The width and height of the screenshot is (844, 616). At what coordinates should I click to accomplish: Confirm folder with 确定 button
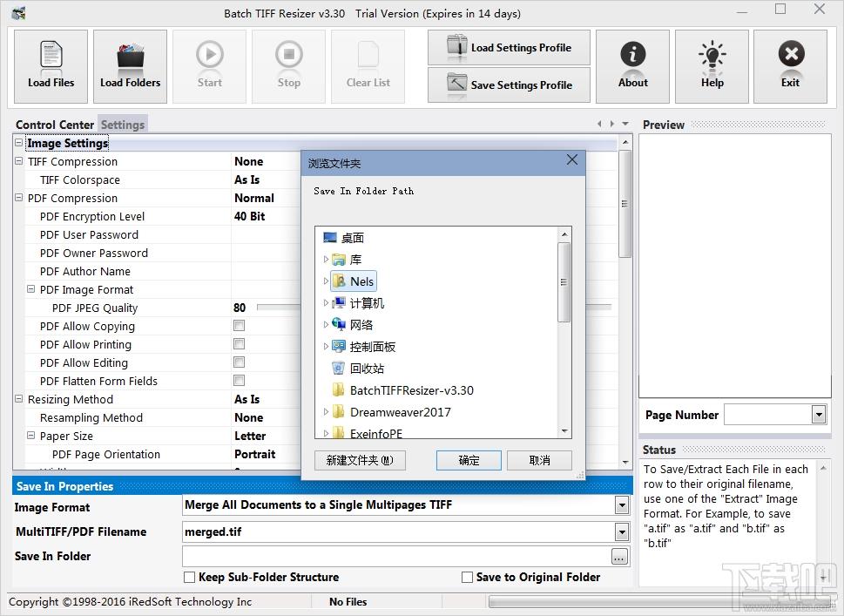click(469, 460)
